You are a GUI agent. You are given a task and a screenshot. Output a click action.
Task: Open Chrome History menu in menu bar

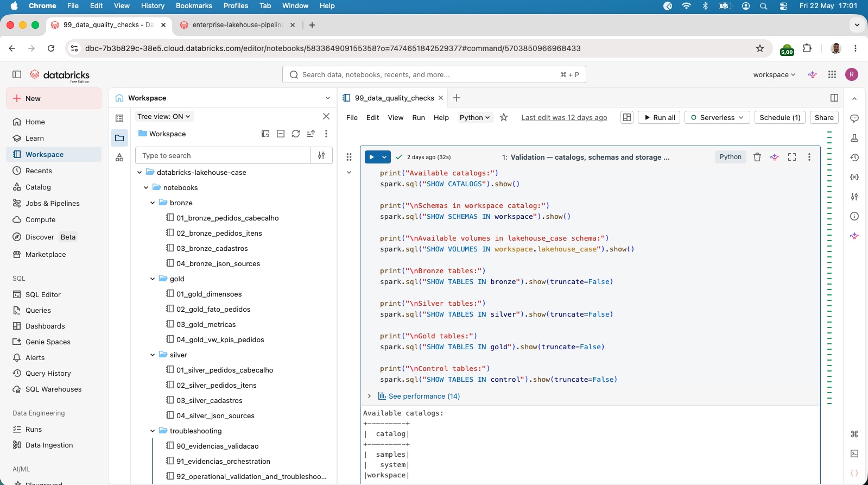click(153, 5)
